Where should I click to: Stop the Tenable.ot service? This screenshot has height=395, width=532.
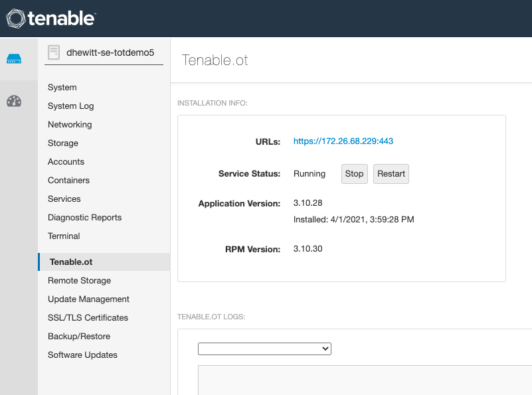click(354, 173)
